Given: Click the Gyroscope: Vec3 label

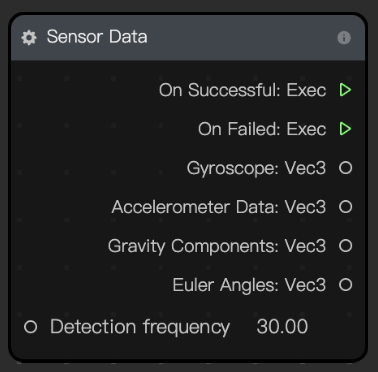Looking at the screenshot, I should pyautogui.click(x=256, y=169).
